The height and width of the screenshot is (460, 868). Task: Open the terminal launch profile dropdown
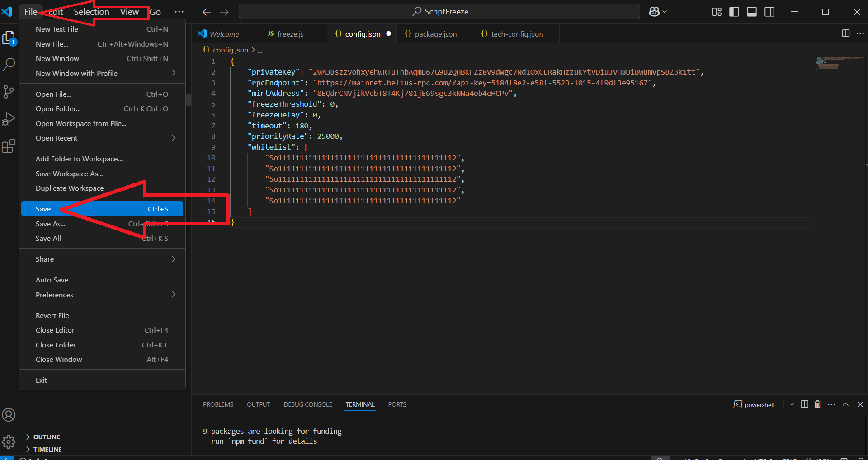point(792,404)
